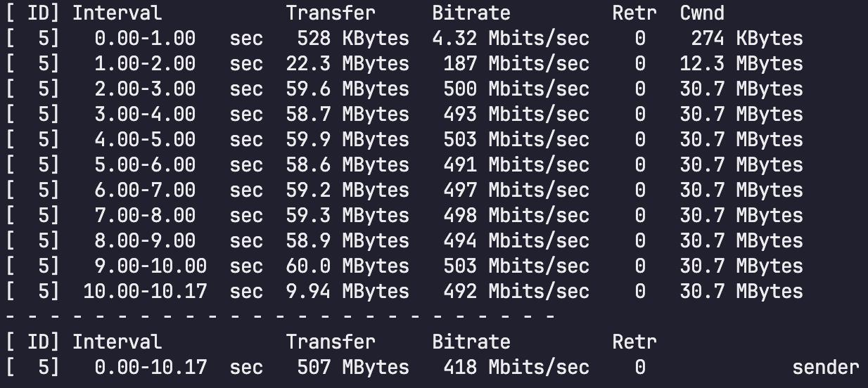Screen dimensions: 868x388
Task: Click the 187 Mbits/sec bitrate reading
Action: [516, 63]
